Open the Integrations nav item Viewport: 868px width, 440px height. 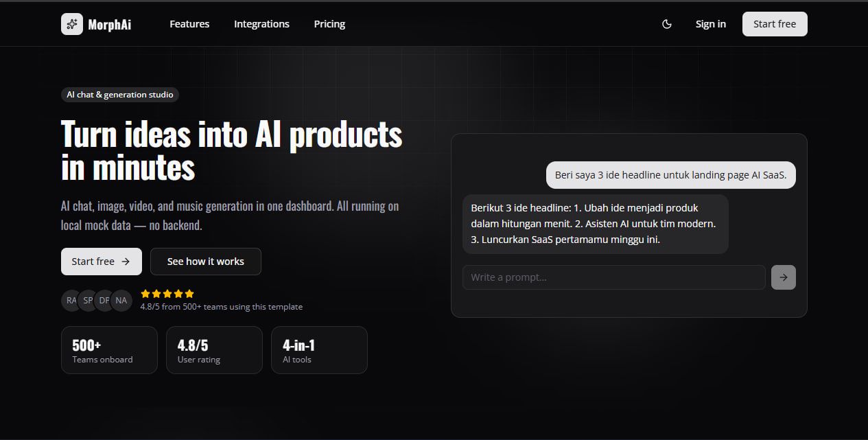coord(261,24)
